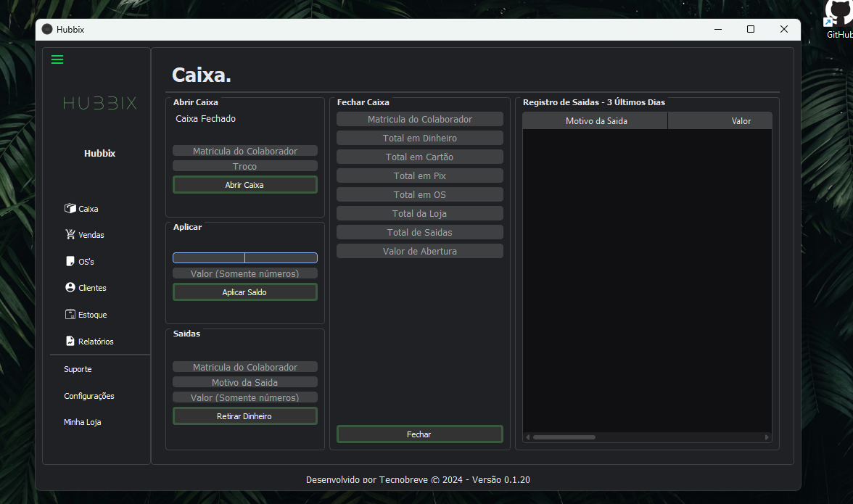Screen dimensions: 853x504
Task: Click the Aplicar Saldo button
Action: 245,292
